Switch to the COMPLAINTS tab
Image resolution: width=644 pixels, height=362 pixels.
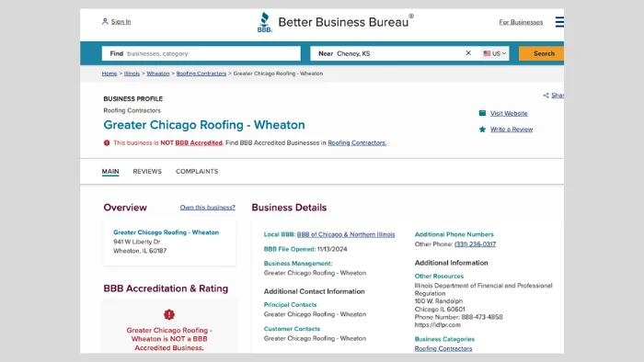pyautogui.click(x=197, y=172)
